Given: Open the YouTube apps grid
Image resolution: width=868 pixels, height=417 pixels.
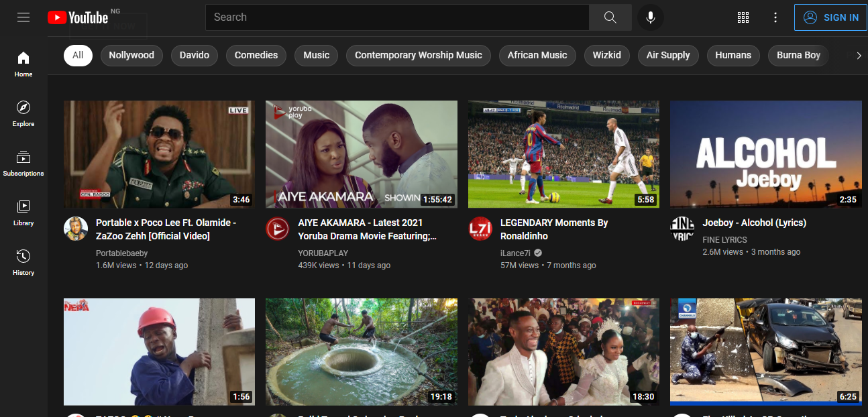Looking at the screenshot, I should 743,17.
